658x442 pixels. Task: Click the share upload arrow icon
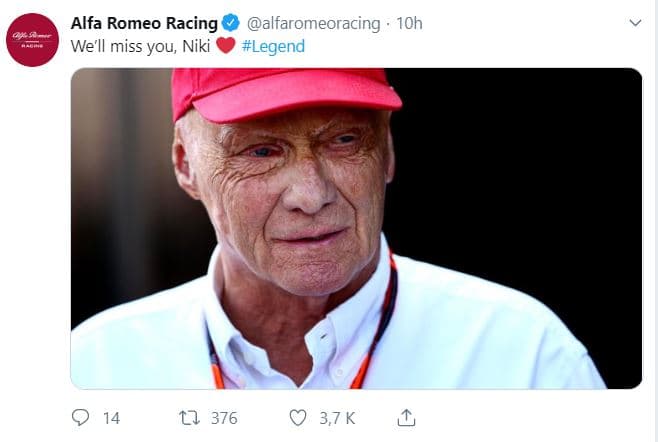pos(406,417)
